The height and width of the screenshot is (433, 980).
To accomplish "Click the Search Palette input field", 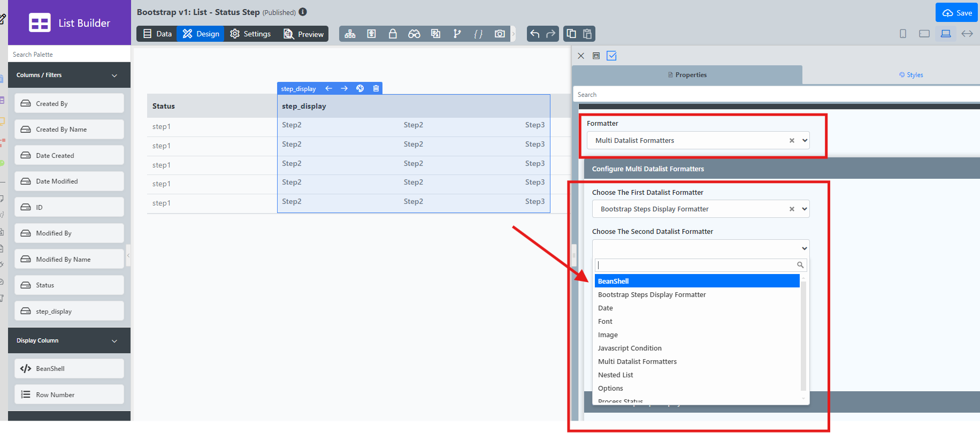I will click(70, 54).
